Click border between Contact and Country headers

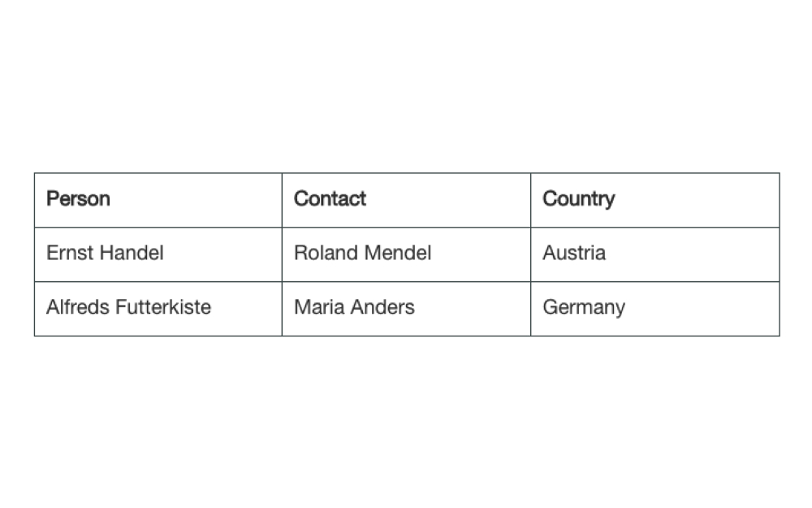(x=531, y=200)
